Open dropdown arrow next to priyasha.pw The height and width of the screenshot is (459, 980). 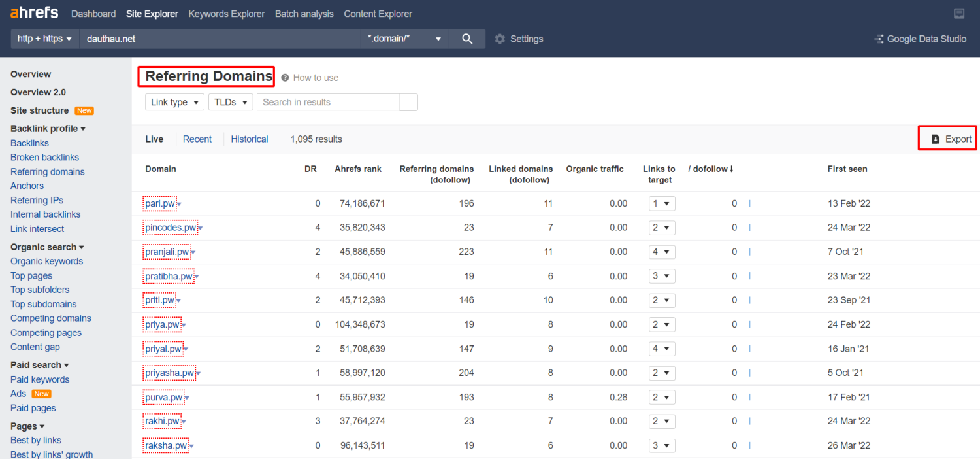click(198, 374)
